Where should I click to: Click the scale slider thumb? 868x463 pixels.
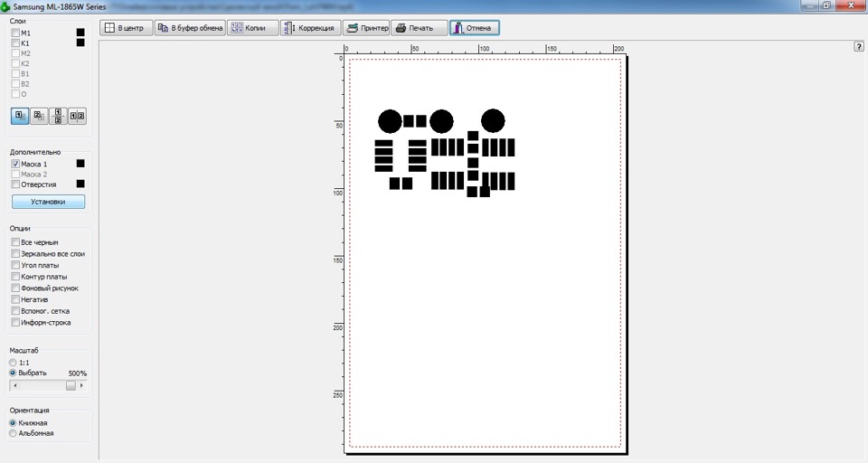pyautogui.click(x=71, y=385)
